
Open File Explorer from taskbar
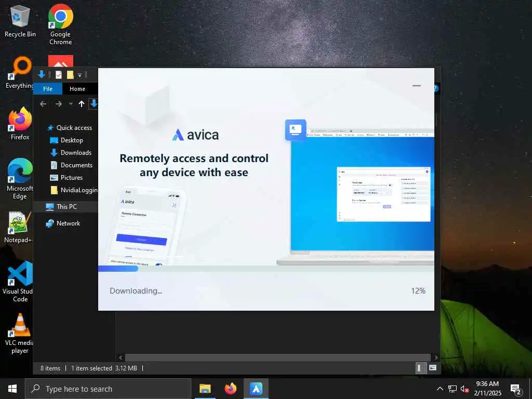(x=205, y=389)
